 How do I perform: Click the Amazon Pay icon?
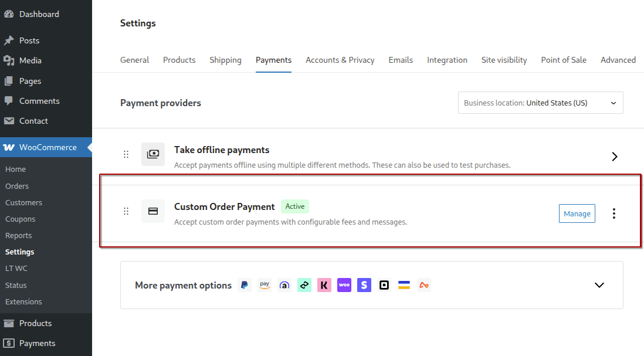(265, 285)
